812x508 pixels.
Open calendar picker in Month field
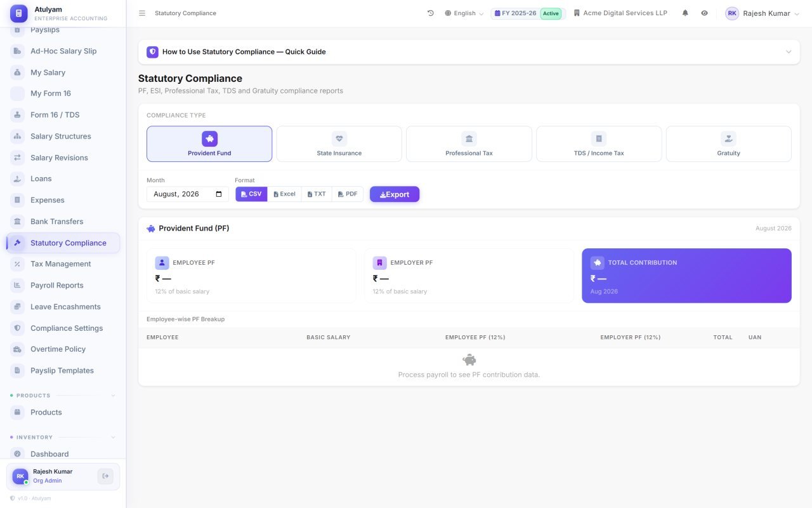click(x=219, y=194)
